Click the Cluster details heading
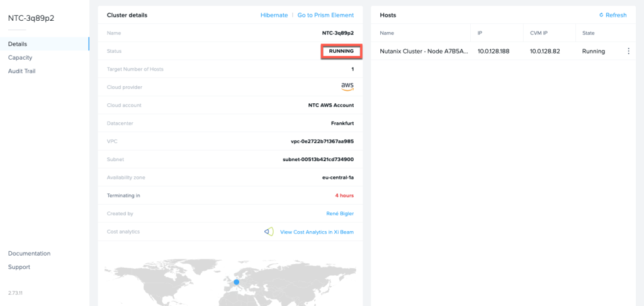The image size is (644, 306). click(127, 15)
